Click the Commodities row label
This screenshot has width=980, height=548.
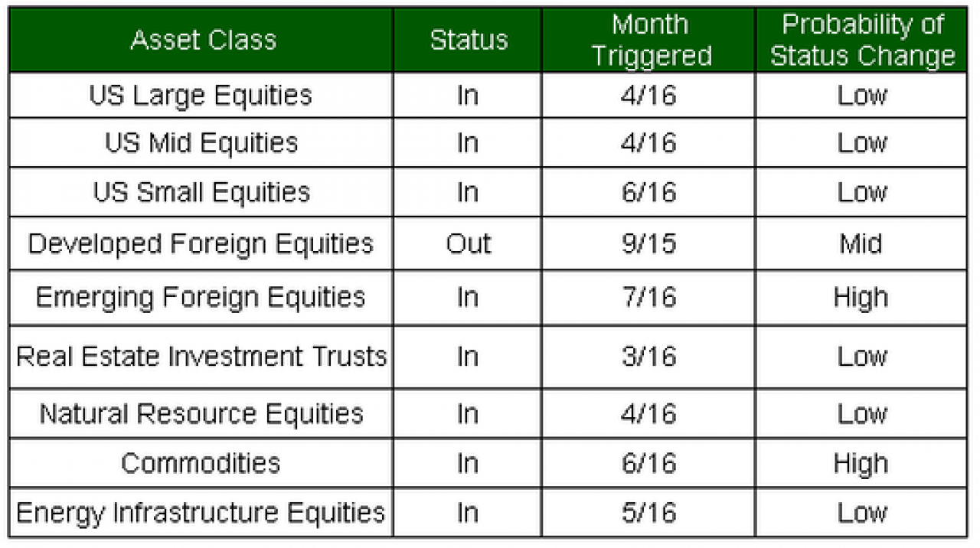202,463
